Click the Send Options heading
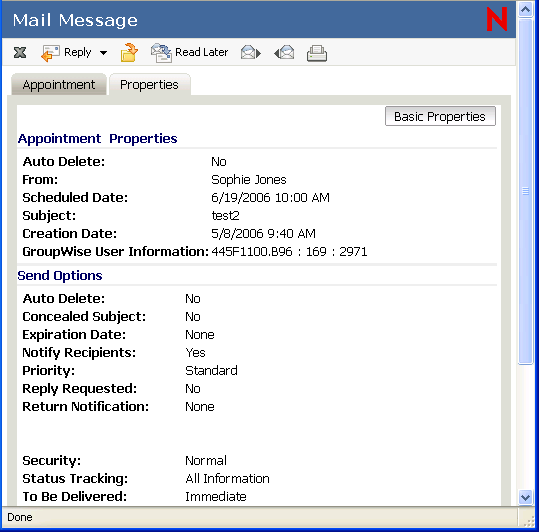This screenshot has height=532, width=539. (x=60, y=276)
